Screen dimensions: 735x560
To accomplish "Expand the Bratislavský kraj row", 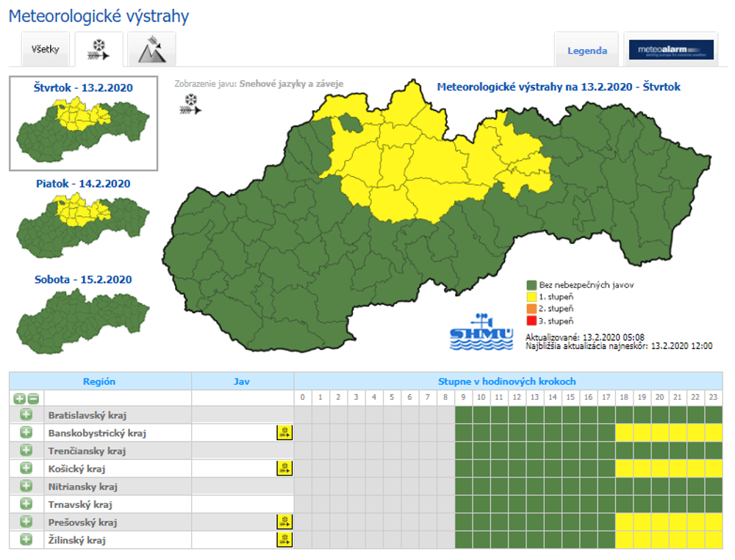I will [26, 414].
